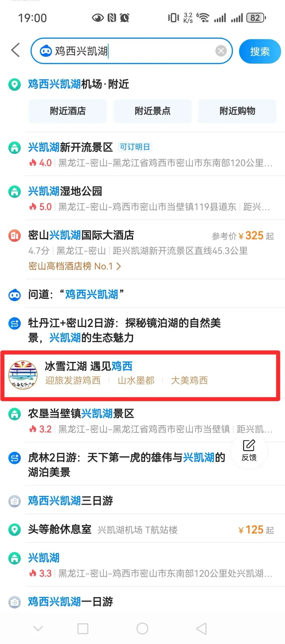Tap the blue 搜索 button
The height and width of the screenshot is (644, 285).
click(260, 51)
